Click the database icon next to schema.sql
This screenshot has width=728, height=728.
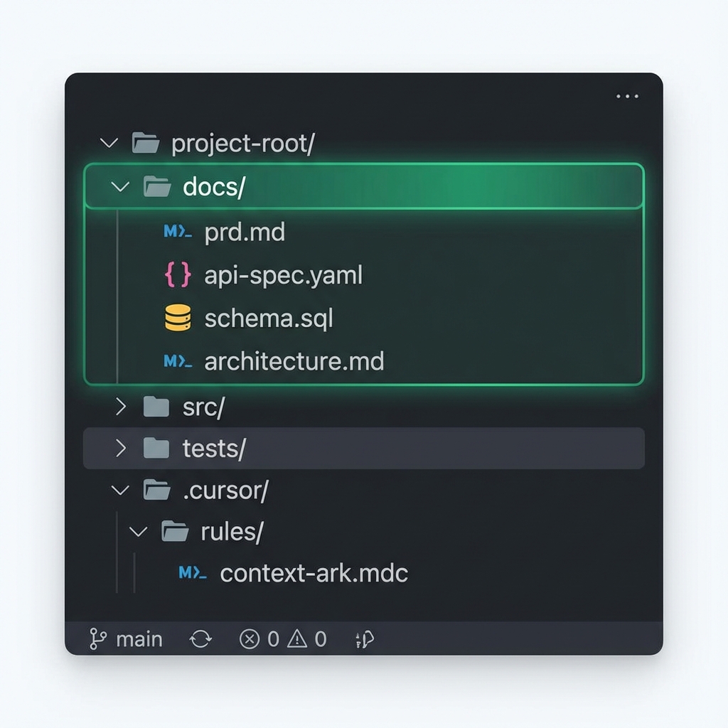(x=176, y=318)
